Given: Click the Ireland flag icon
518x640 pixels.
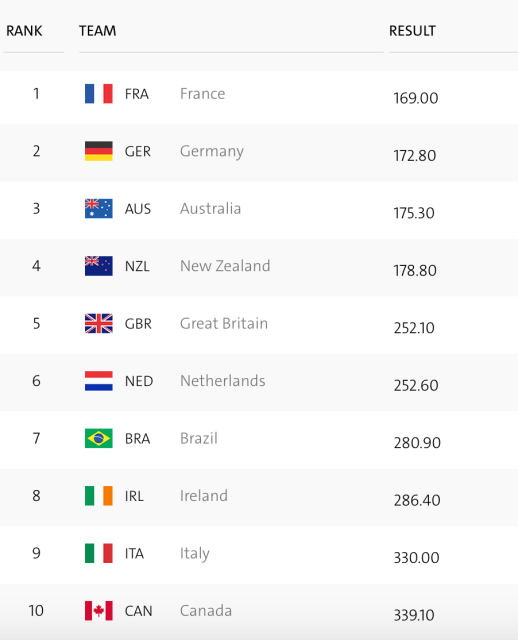Looking at the screenshot, I should (x=98, y=496).
